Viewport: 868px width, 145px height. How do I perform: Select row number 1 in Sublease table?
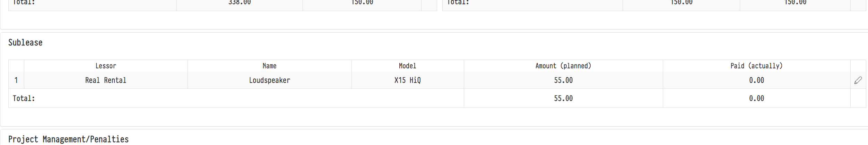(x=16, y=80)
